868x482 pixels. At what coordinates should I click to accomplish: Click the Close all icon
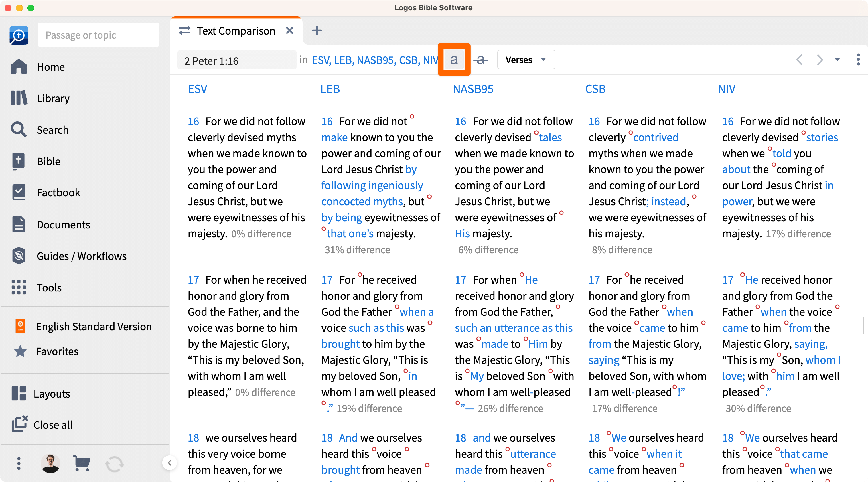pos(20,424)
